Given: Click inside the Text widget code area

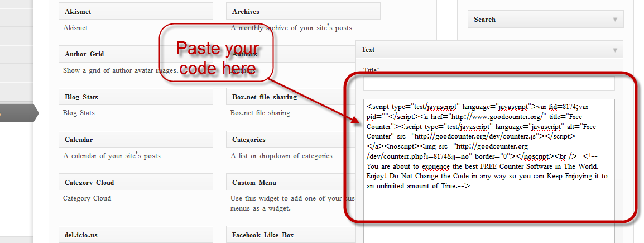Looking at the screenshot, I should click(x=489, y=170).
